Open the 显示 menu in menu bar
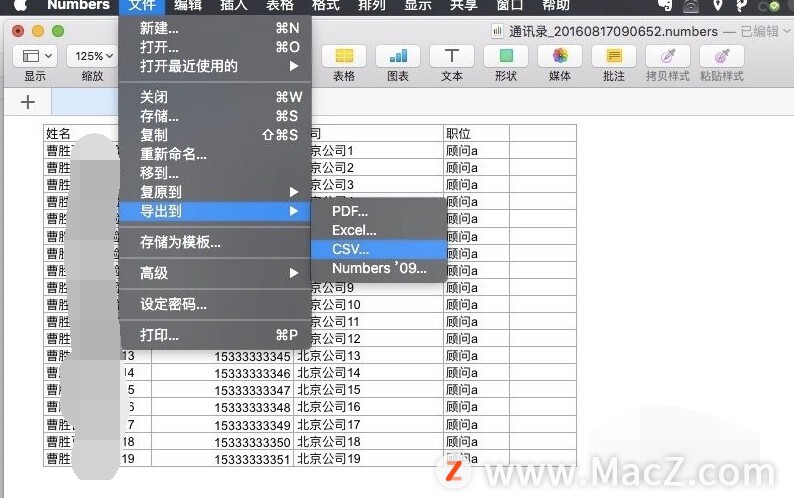Viewport: 794px width, 498px height. (418, 5)
